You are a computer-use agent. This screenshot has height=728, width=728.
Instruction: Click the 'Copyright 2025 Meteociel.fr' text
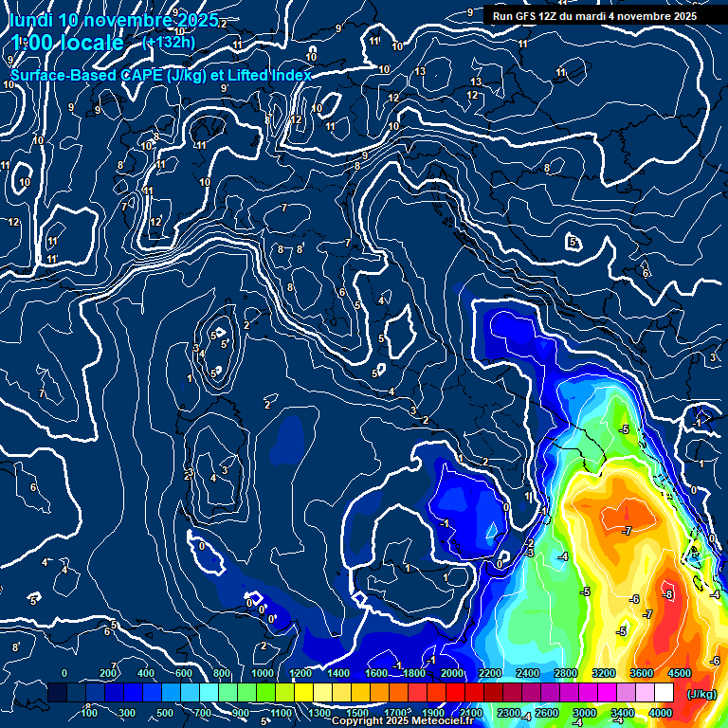(403, 720)
